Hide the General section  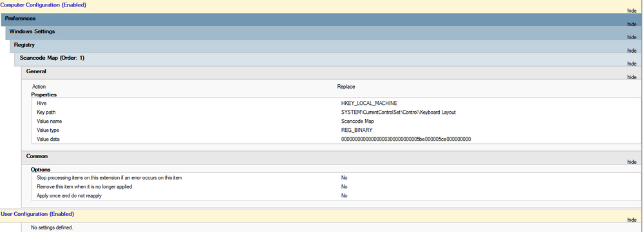[x=632, y=77]
